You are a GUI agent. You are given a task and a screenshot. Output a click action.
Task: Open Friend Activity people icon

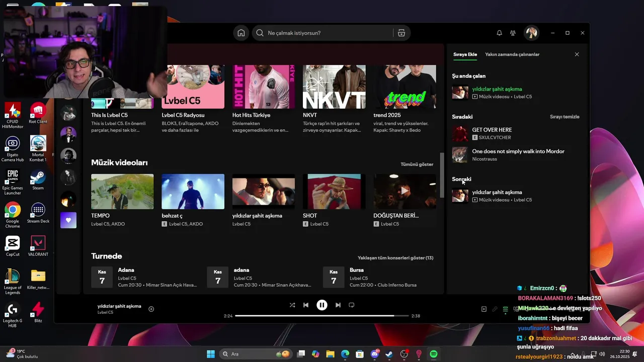click(x=513, y=33)
